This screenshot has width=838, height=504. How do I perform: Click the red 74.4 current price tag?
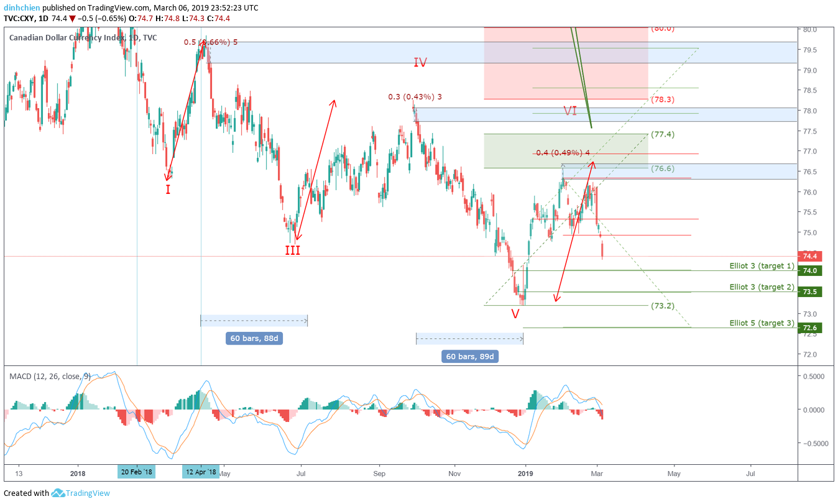[811, 256]
